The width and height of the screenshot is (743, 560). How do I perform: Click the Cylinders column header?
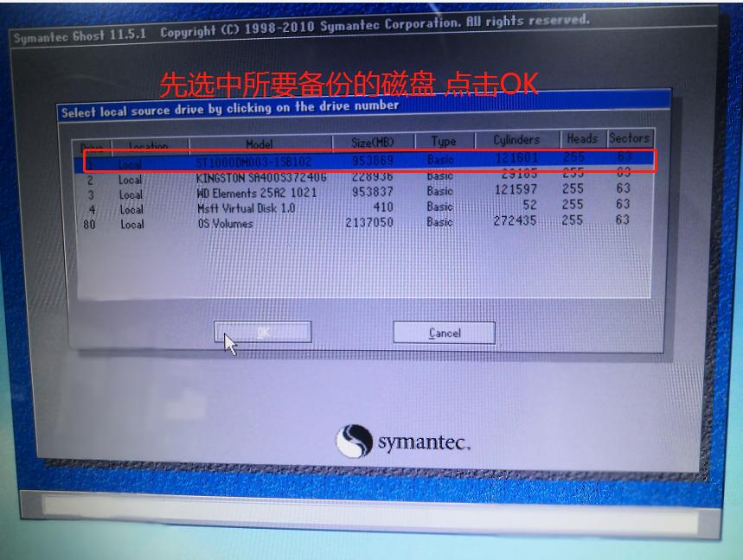point(516,139)
